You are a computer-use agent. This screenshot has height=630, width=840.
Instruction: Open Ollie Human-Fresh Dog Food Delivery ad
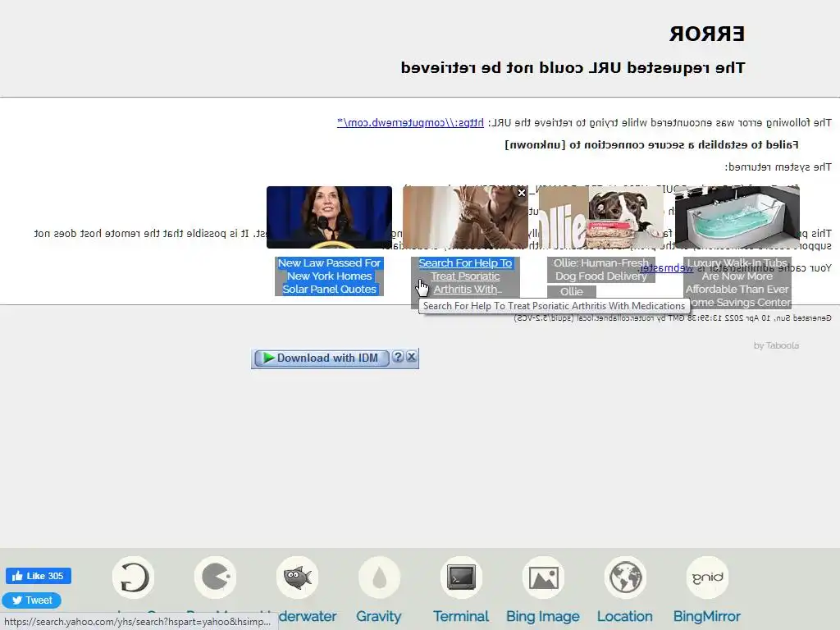tap(601, 269)
